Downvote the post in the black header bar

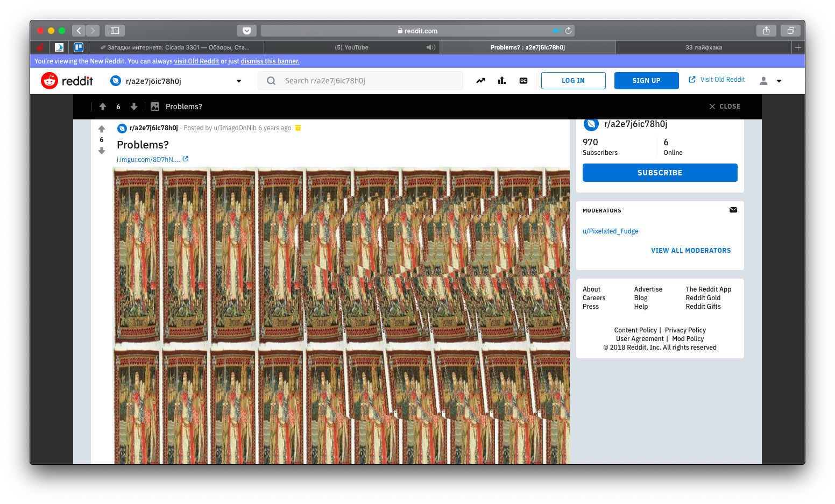[x=134, y=107]
